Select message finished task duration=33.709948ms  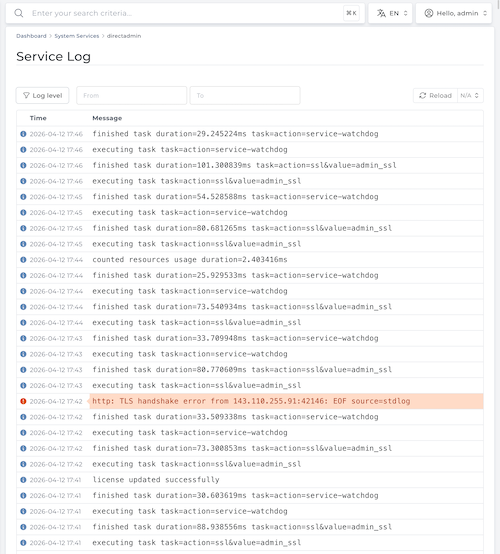tap(235, 338)
